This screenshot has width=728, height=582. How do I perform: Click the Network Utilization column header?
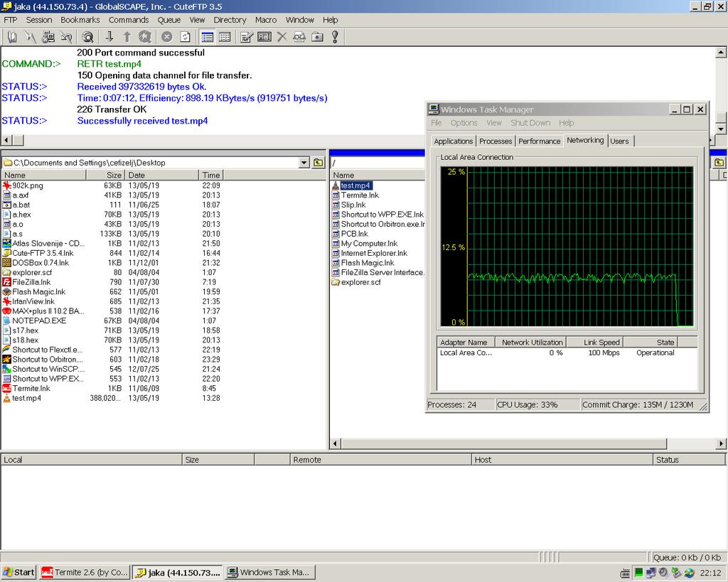coord(530,342)
